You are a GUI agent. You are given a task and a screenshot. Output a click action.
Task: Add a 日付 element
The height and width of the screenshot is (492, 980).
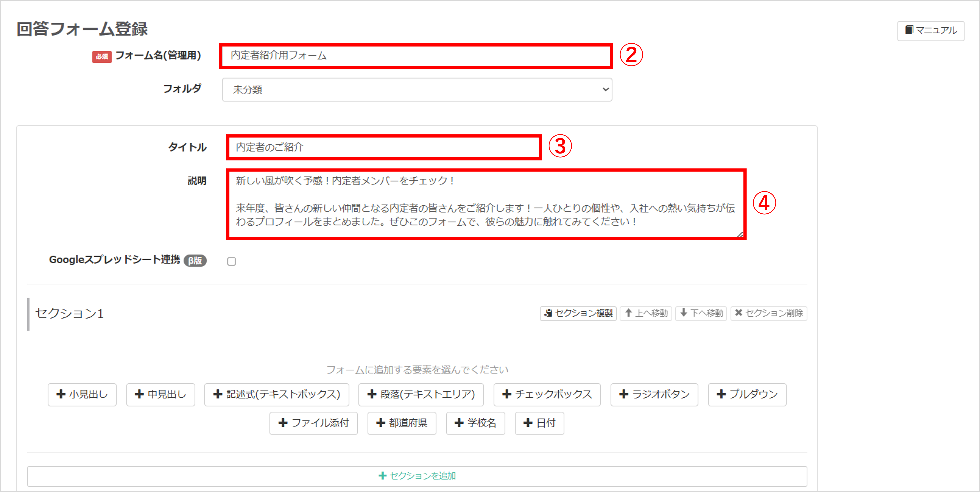point(539,423)
